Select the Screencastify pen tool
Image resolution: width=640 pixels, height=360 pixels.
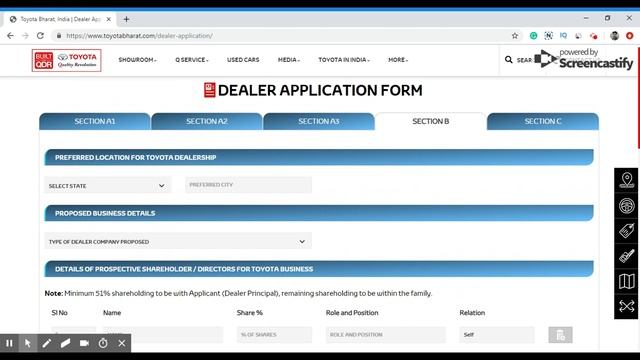pos(47,343)
